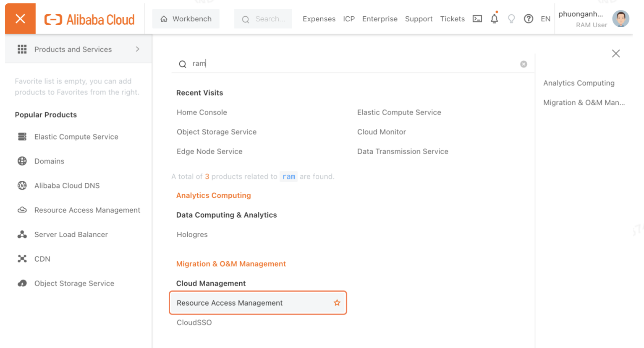Click the Alibaba Cloud logo
The image size is (644, 348).
pos(89,19)
